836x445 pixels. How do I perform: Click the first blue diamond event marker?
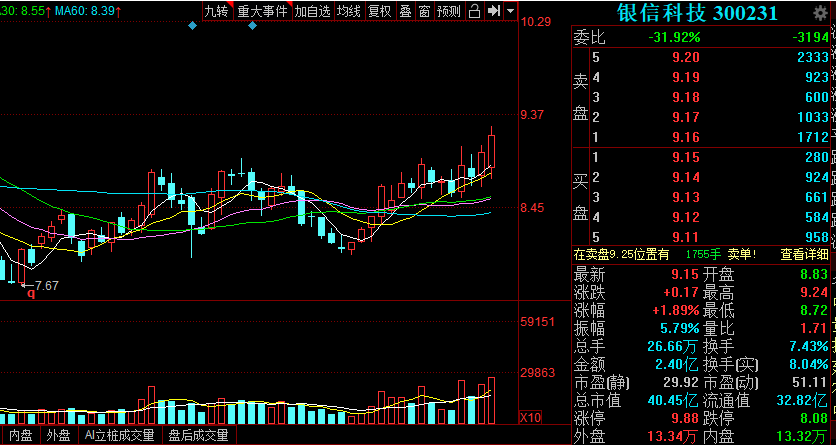coord(192,25)
